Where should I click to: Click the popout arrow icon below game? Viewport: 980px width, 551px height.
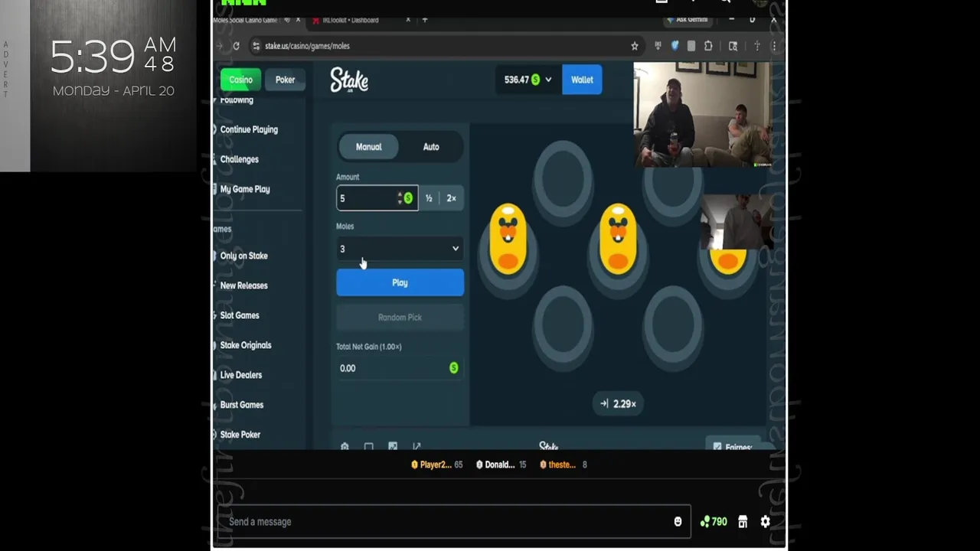pyautogui.click(x=416, y=446)
